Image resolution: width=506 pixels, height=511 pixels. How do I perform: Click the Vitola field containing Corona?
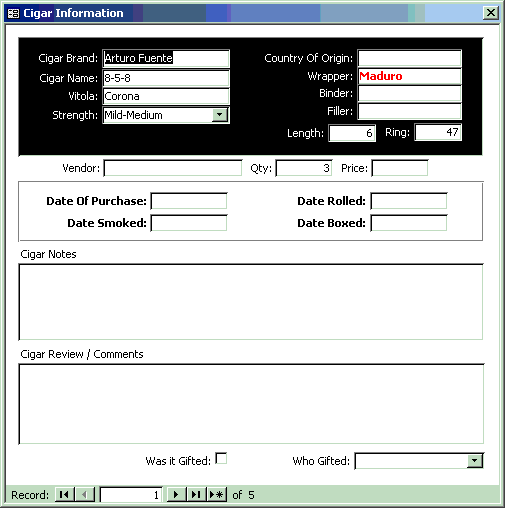[x=166, y=96]
